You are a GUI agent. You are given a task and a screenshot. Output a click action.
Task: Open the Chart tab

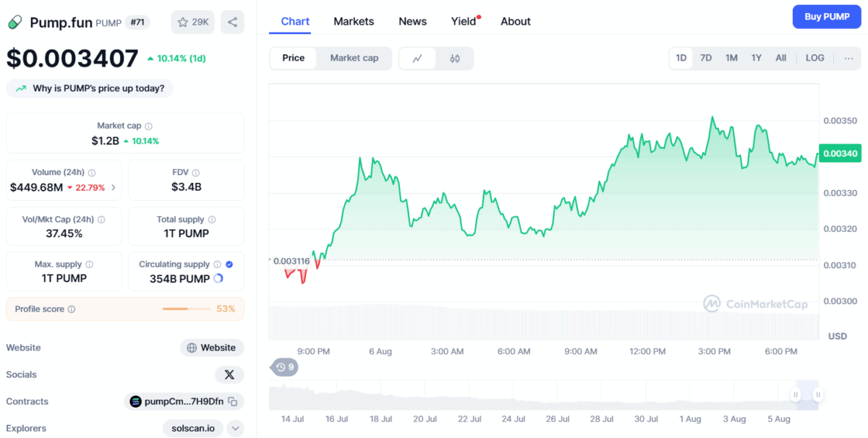point(295,21)
